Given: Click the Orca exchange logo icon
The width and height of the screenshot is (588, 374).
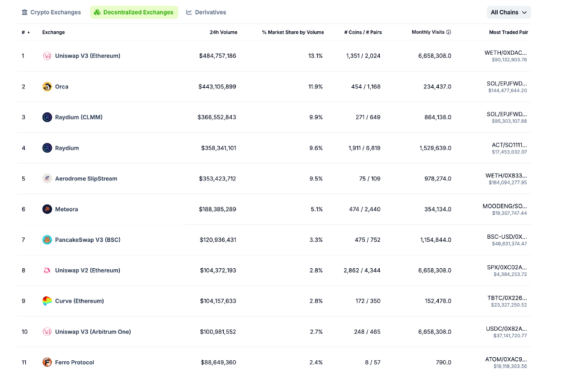Looking at the screenshot, I should [x=47, y=87].
